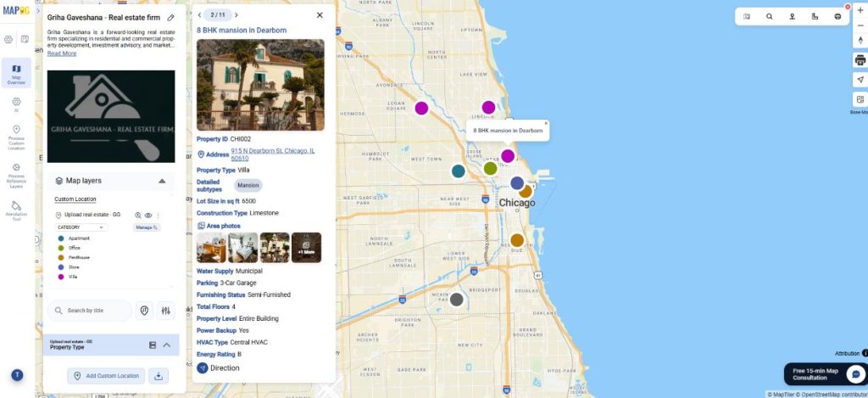Select the Custom Location tab
This screenshot has width=868, height=398.
click(75, 199)
